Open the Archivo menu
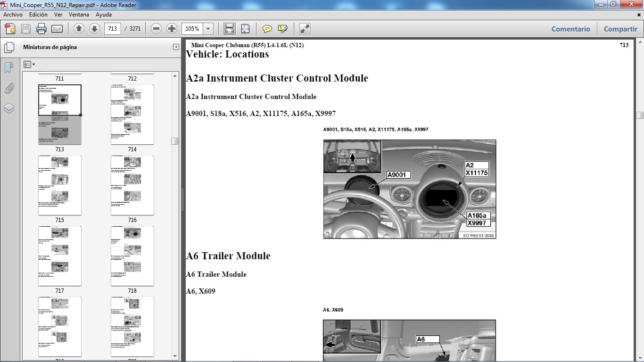This screenshot has height=362, width=644. click(13, 15)
